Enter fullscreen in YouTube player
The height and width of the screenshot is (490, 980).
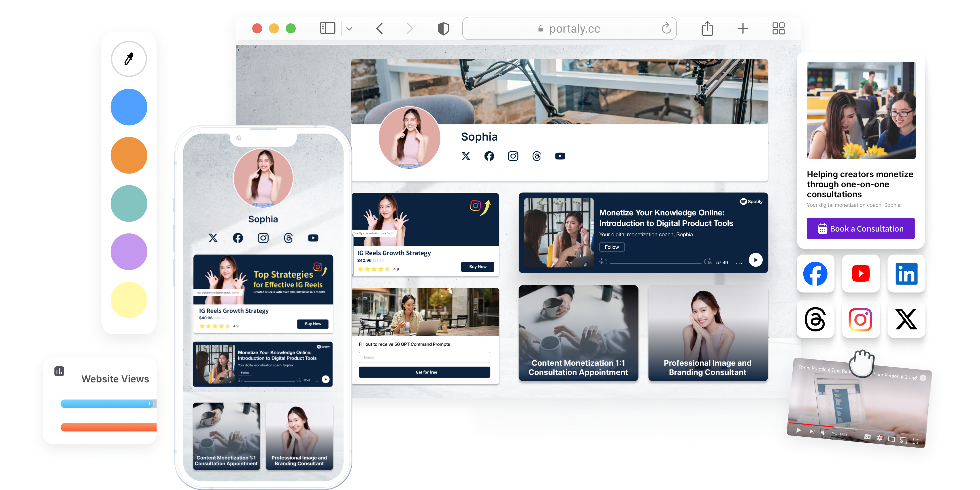915,441
